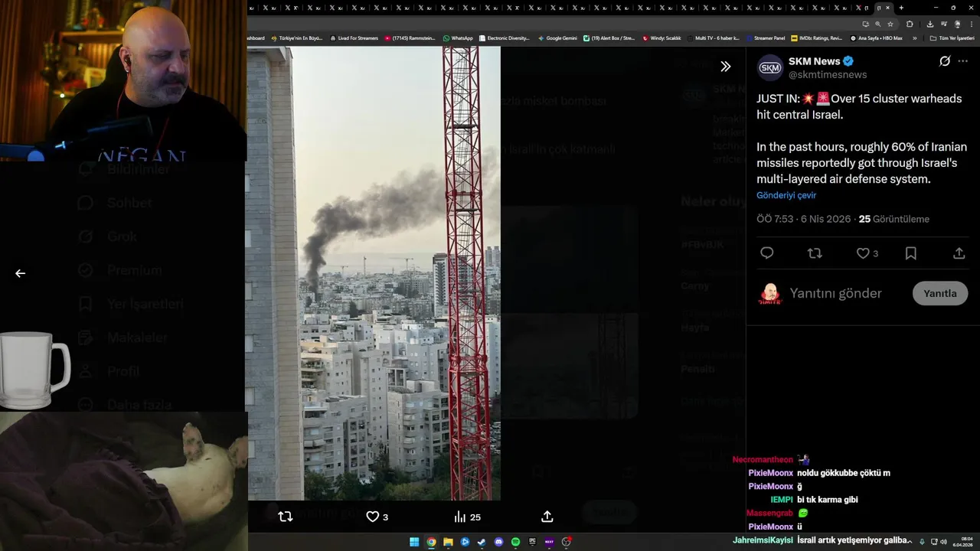Expand hidden bookmarks with the chevron
This screenshot has width=980, height=551.
coord(914,37)
